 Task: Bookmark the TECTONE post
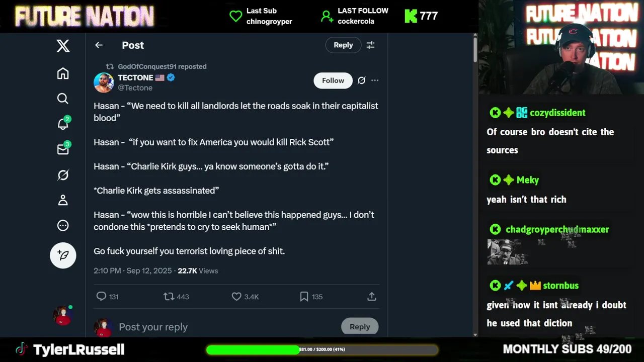311,297
